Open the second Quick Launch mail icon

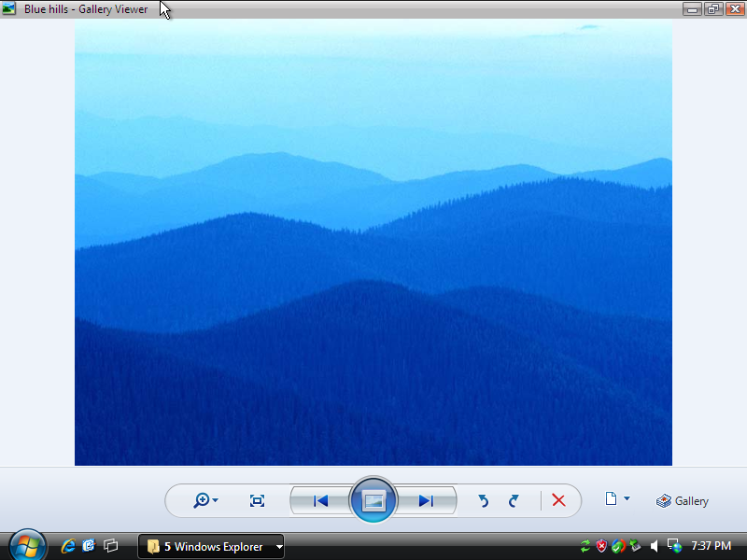[89, 546]
